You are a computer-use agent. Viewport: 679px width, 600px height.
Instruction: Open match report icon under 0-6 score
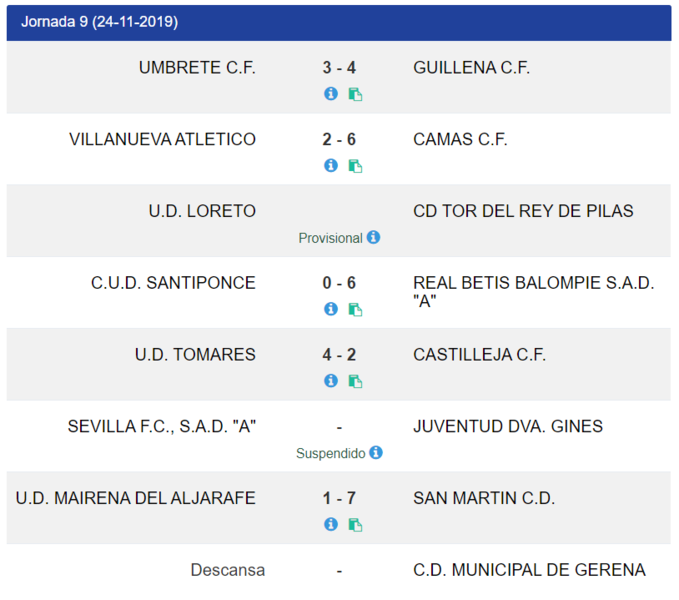point(356,310)
